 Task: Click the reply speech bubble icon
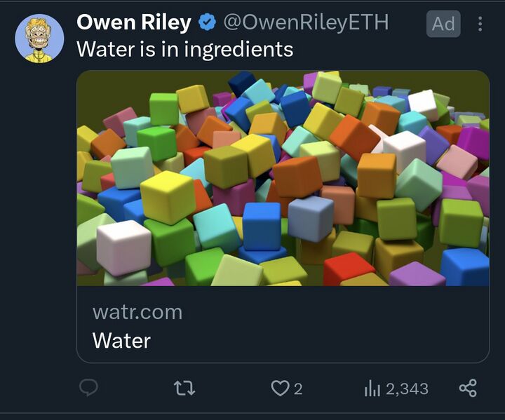click(x=89, y=388)
